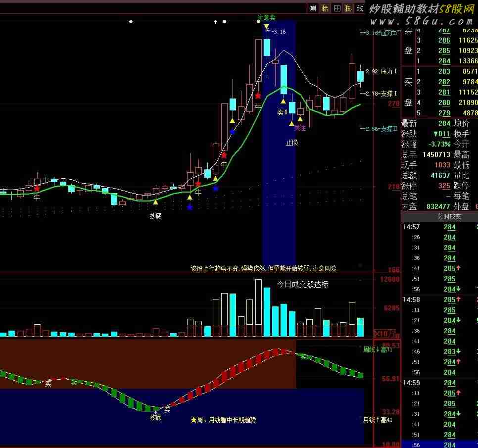This screenshot has width=478, height=448.
Task: Click the ★周、月线看中长期趋势 note
Action: pos(223,420)
